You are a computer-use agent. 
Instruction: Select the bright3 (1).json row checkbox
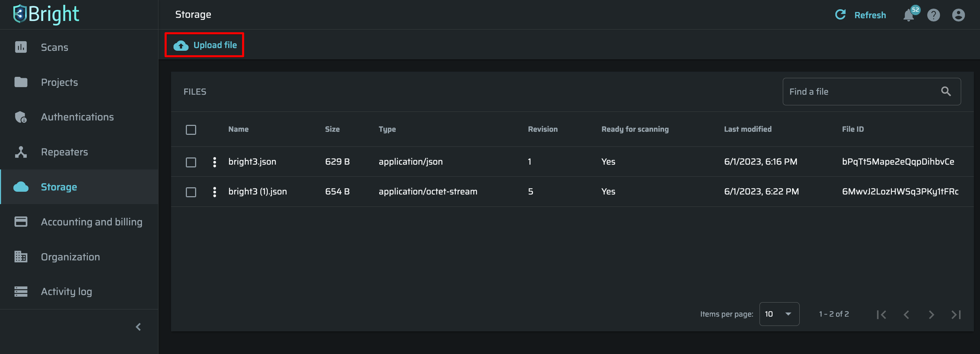tap(191, 192)
